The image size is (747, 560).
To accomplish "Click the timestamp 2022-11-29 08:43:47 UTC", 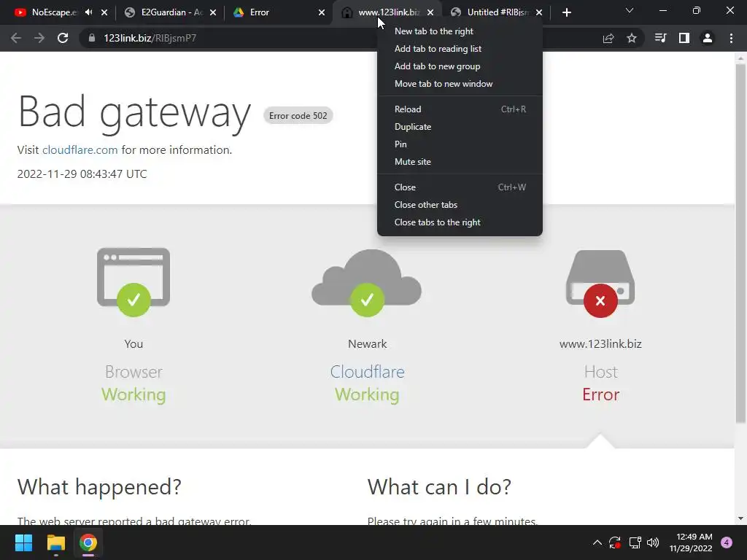I will point(82,174).
